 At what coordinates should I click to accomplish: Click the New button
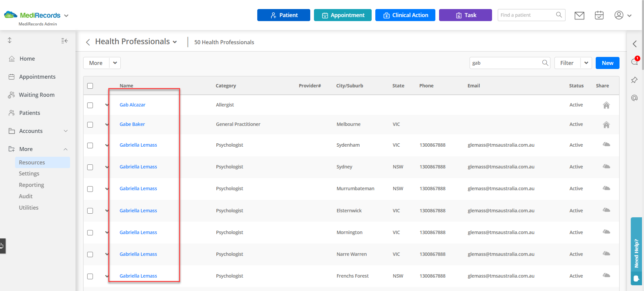pos(607,63)
